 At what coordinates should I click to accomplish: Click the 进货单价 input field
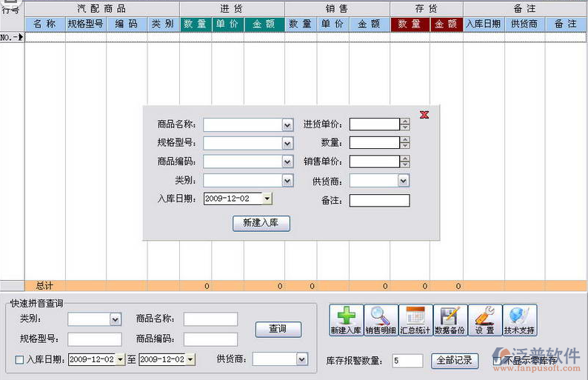(375, 124)
